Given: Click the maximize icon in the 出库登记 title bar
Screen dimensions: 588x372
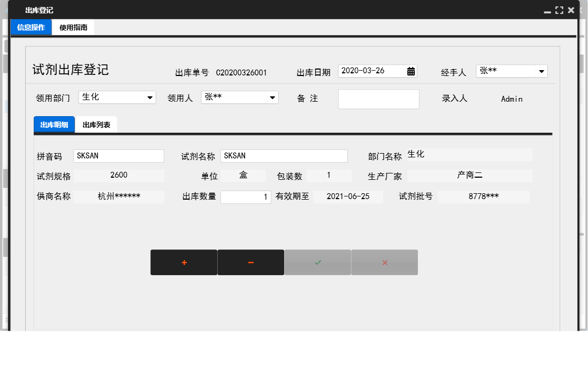Looking at the screenshot, I should pyautogui.click(x=560, y=10).
